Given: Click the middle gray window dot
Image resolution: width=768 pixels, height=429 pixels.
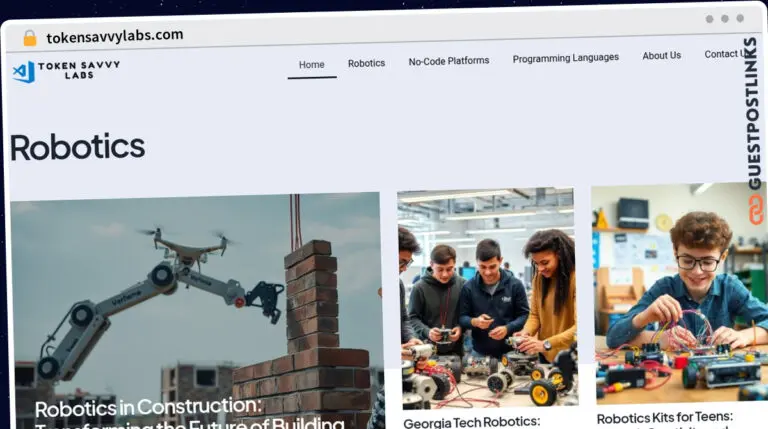Looking at the screenshot, I should click(725, 19).
